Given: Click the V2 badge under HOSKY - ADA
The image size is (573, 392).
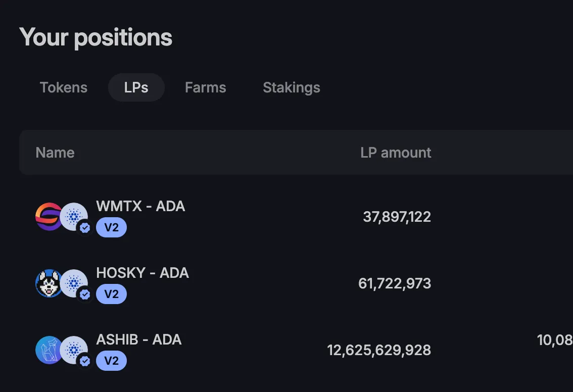Looking at the screenshot, I should point(112,294).
